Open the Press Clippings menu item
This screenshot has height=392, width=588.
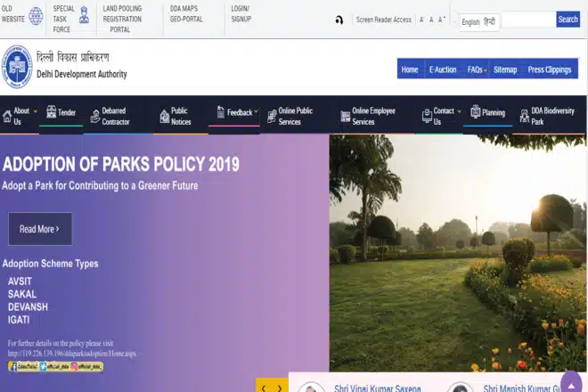pyautogui.click(x=550, y=69)
